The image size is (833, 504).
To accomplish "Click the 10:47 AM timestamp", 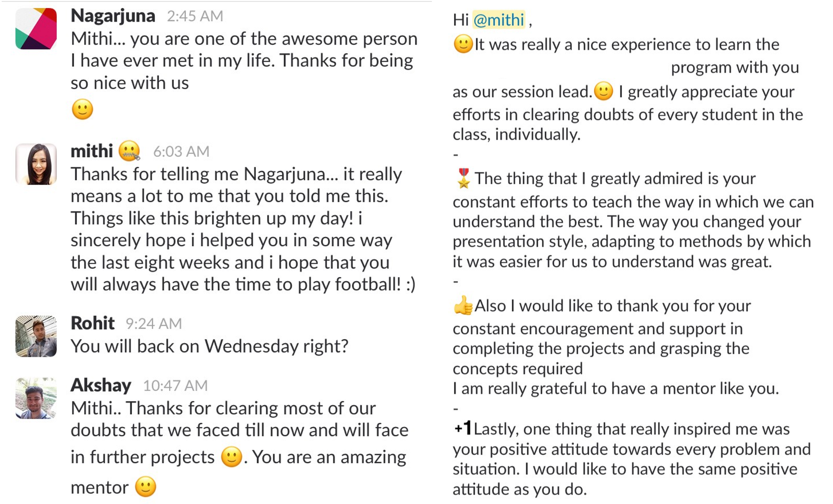I will click(175, 386).
